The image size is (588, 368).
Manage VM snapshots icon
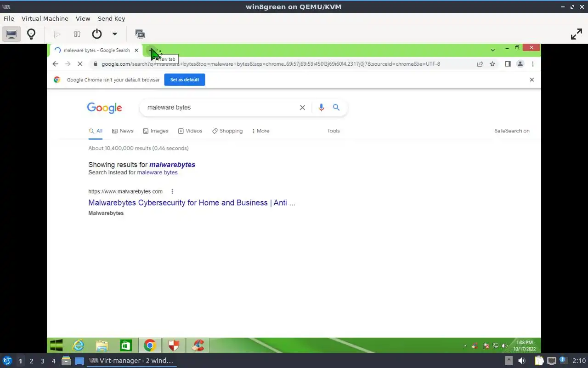point(140,34)
